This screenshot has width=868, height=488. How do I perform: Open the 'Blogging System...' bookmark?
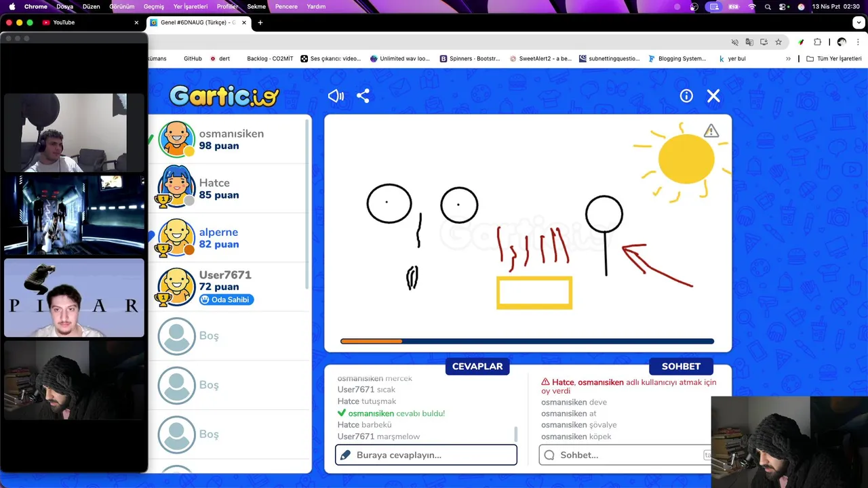click(x=677, y=59)
